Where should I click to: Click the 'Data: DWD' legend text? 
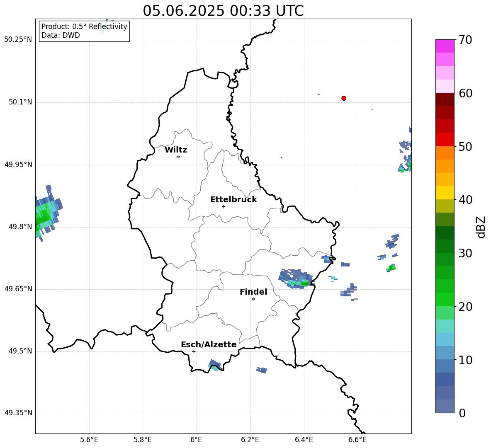pyautogui.click(x=61, y=35)
